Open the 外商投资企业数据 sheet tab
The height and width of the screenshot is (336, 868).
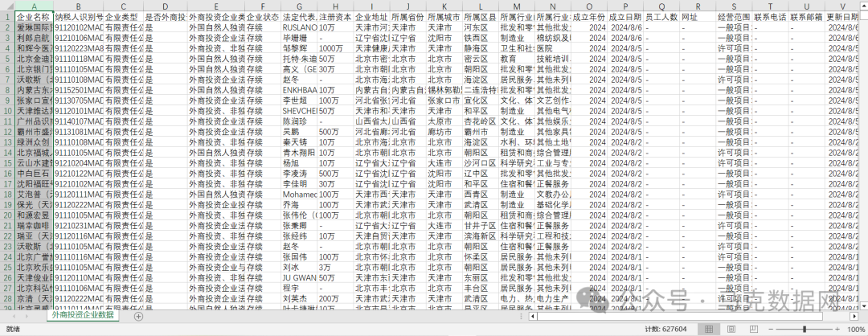pyautogui.click(x=83, y=316)
